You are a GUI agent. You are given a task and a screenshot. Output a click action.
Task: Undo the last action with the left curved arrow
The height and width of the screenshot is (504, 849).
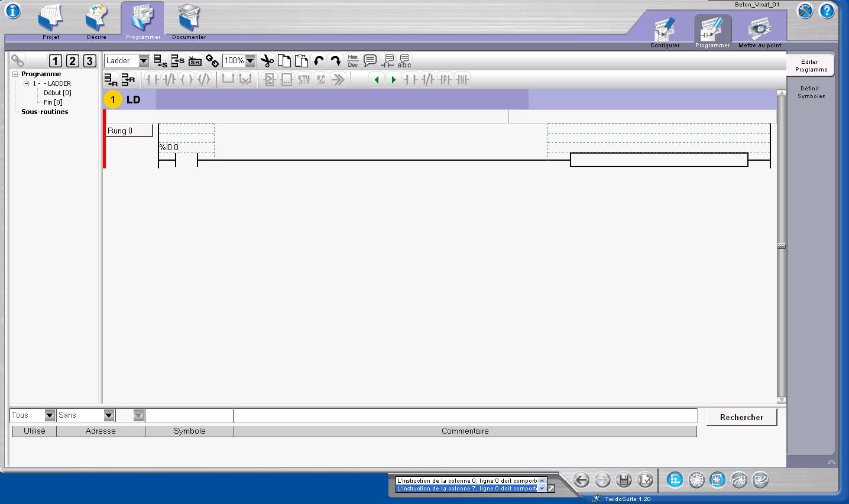coord(319,61)
